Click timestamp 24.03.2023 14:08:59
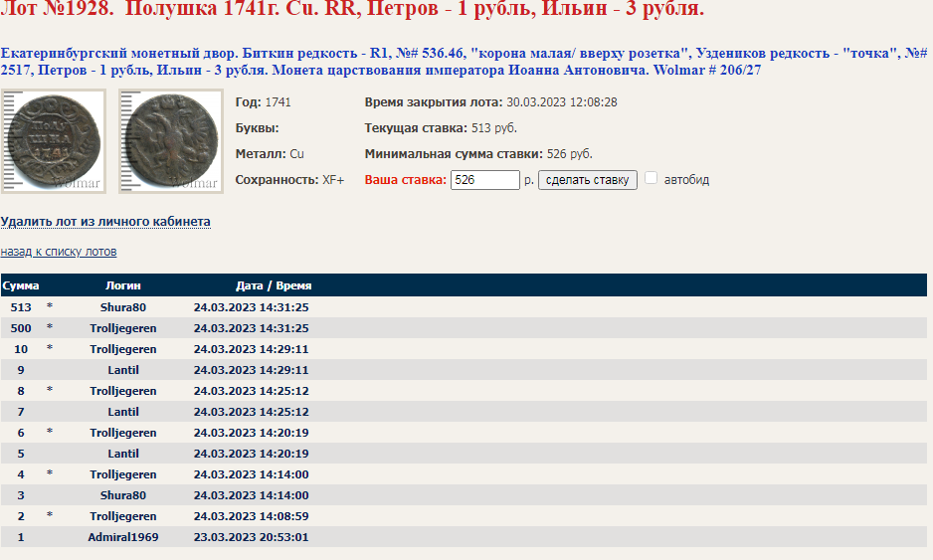 (x=251, y=516)
